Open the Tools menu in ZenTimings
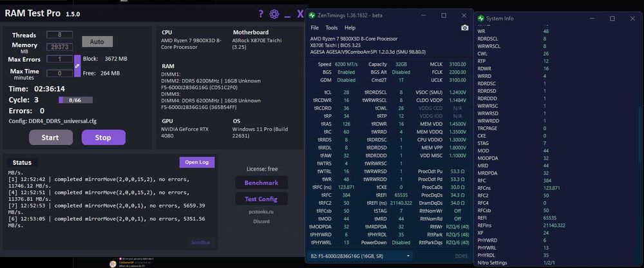Image resolution: width=644 pixels, height=268 pixels. [332, 28]
